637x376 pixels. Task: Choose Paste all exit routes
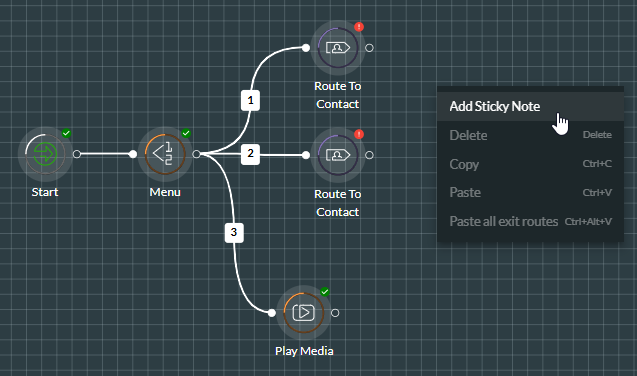click(x=530, y=221)
